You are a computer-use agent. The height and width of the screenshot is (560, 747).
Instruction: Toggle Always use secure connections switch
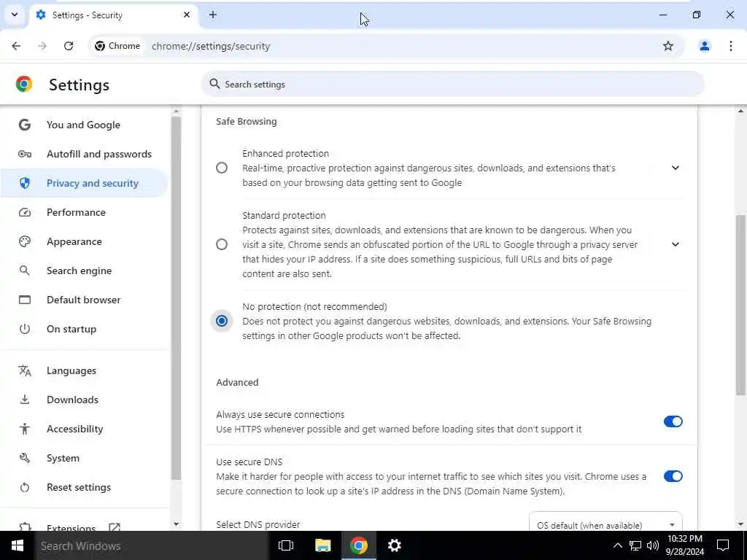(x=673, y=421)
